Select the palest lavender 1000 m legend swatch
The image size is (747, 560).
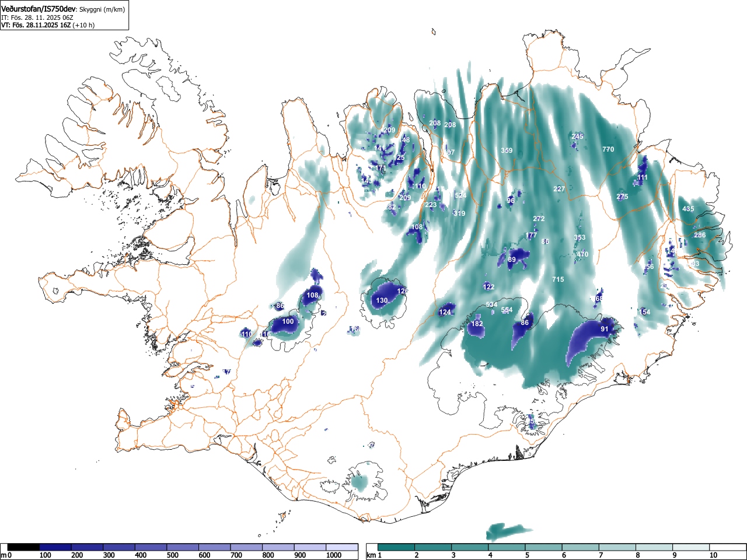point(342,547)
